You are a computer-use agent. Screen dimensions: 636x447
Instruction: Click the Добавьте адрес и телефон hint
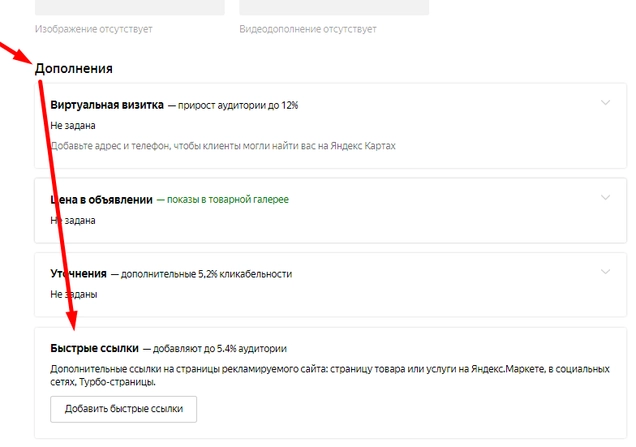(223, 146)
